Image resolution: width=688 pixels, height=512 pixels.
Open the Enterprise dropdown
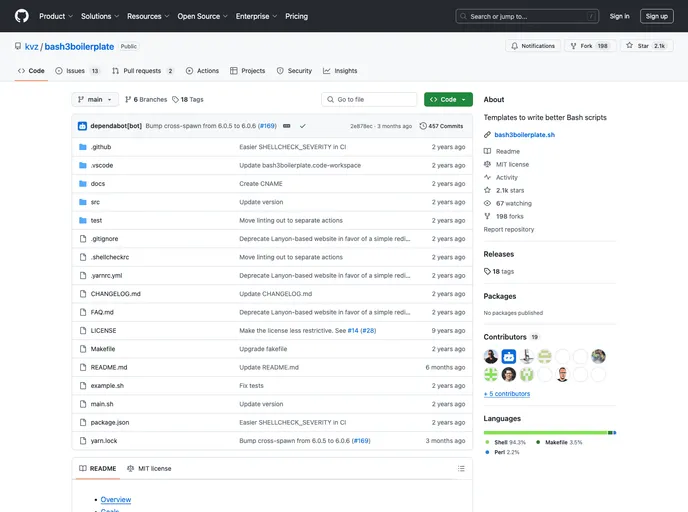[x=256, y=16]
